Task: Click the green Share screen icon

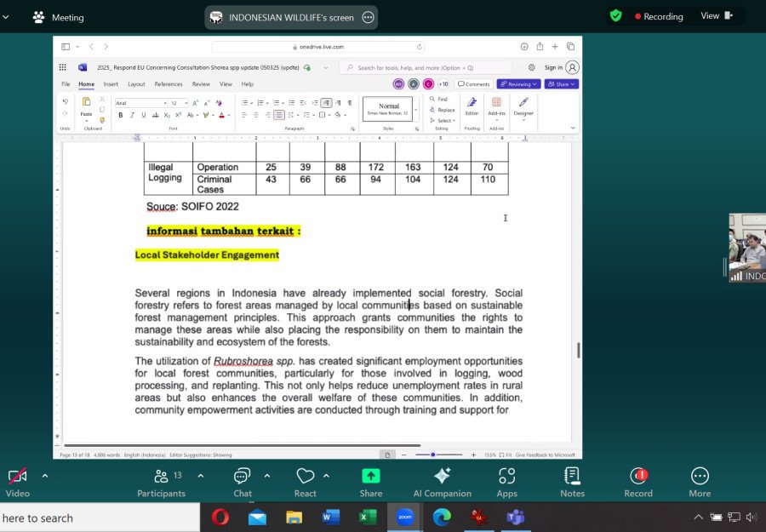Action: pyautogui.click(x=370, y=476)
